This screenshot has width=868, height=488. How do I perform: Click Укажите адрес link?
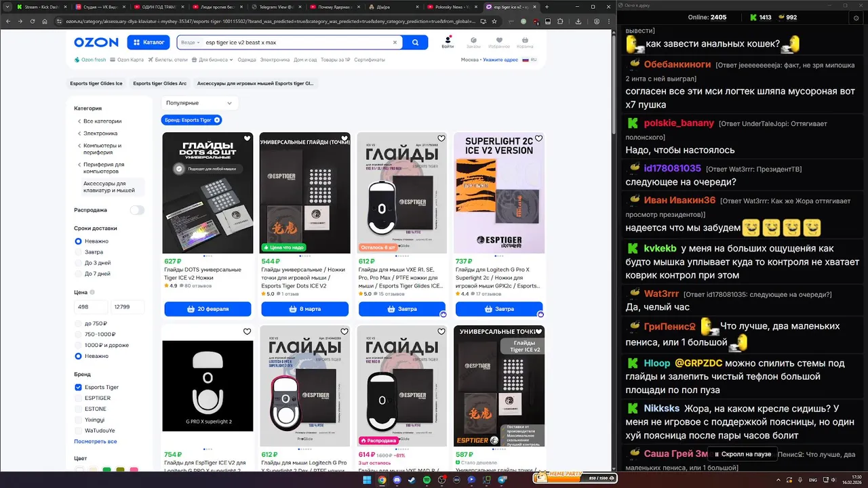[x=500, y=60]
